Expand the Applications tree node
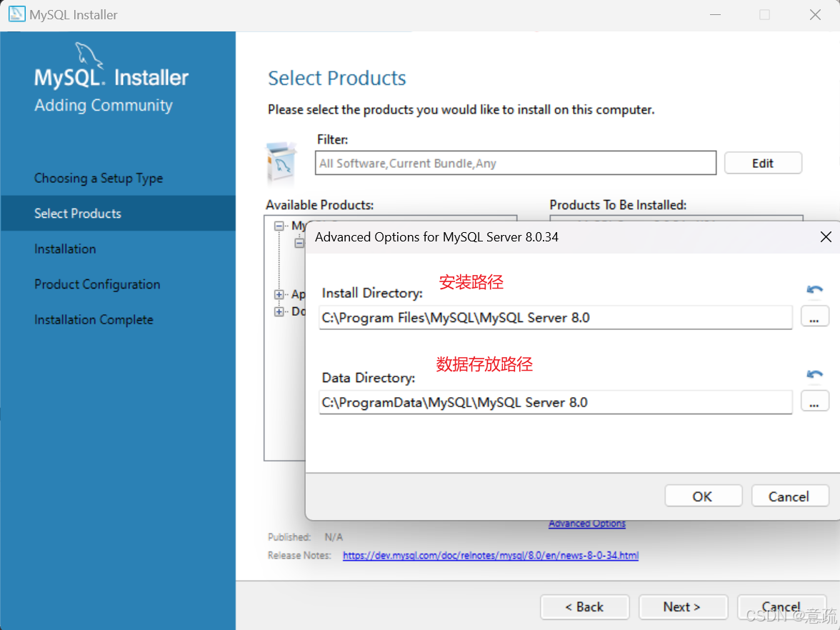The height and width of the screenshot is (630, 840). coord(279,294)
